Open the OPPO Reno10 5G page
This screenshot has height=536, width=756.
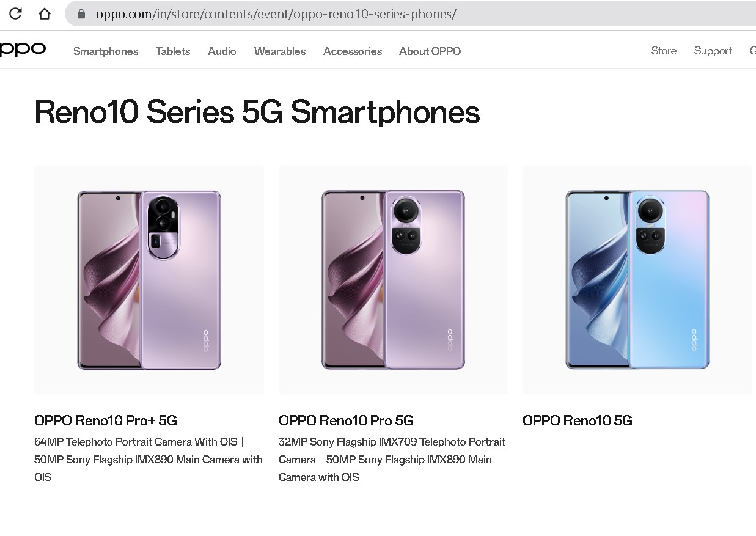(x=577, y=420)
